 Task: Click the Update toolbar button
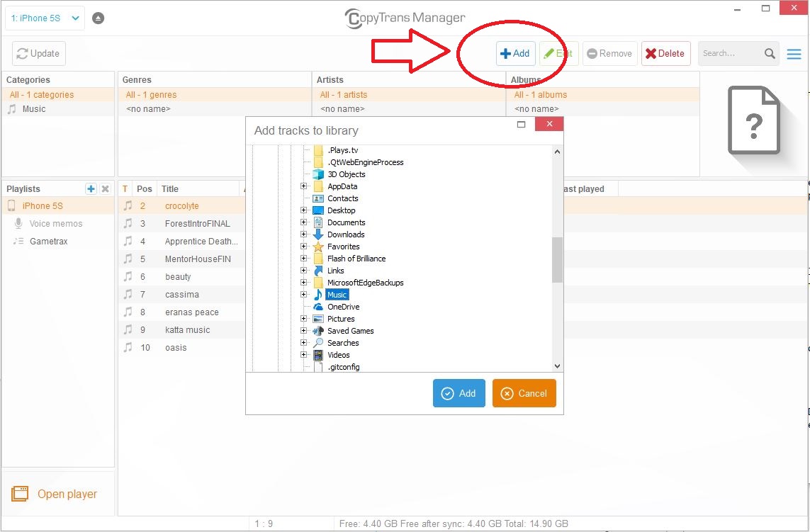click(39, 54)
